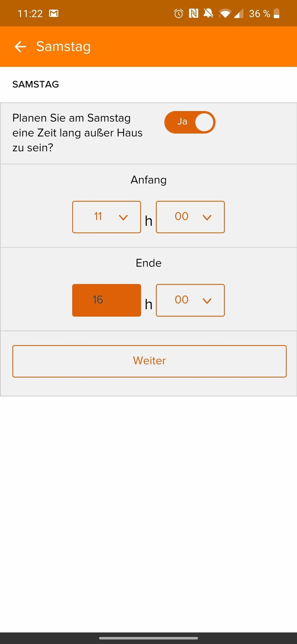
Task: Tap the back arrow beside Samstag
Action: [x=20, y=47]
